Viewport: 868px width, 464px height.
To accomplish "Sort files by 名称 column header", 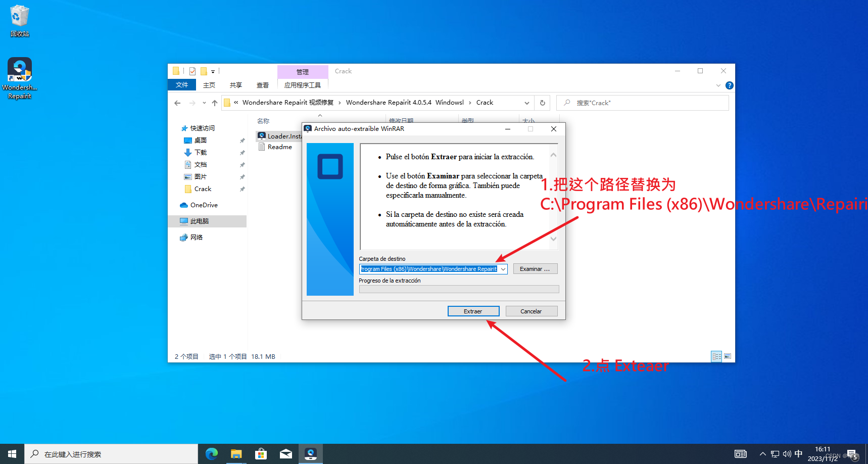I will point(263,121).
